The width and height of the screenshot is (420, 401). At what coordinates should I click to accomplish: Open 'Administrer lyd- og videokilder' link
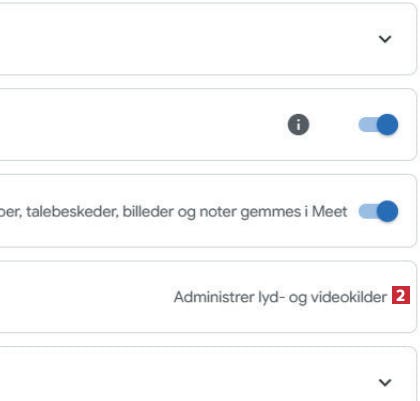coord(280,297)
